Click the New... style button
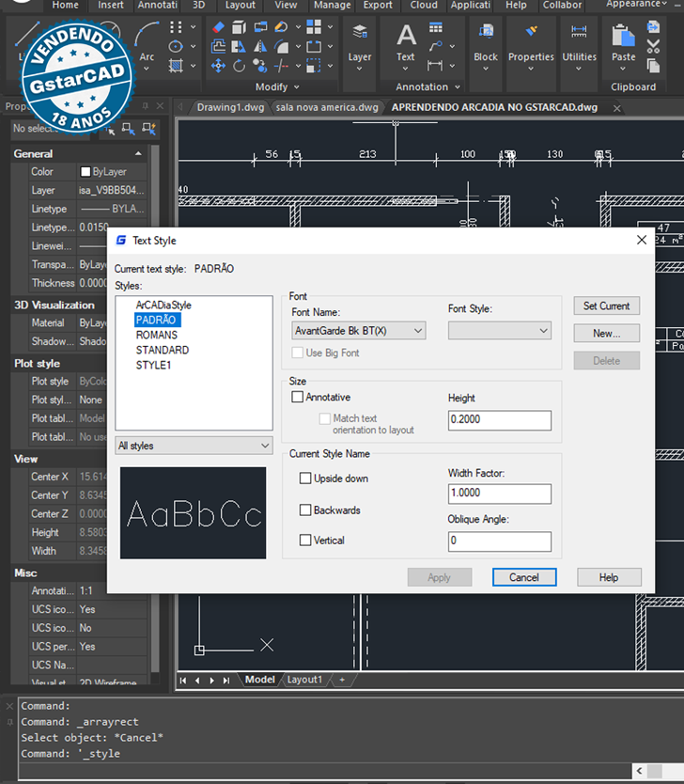 pyautogui.click(x=607, y=334)
